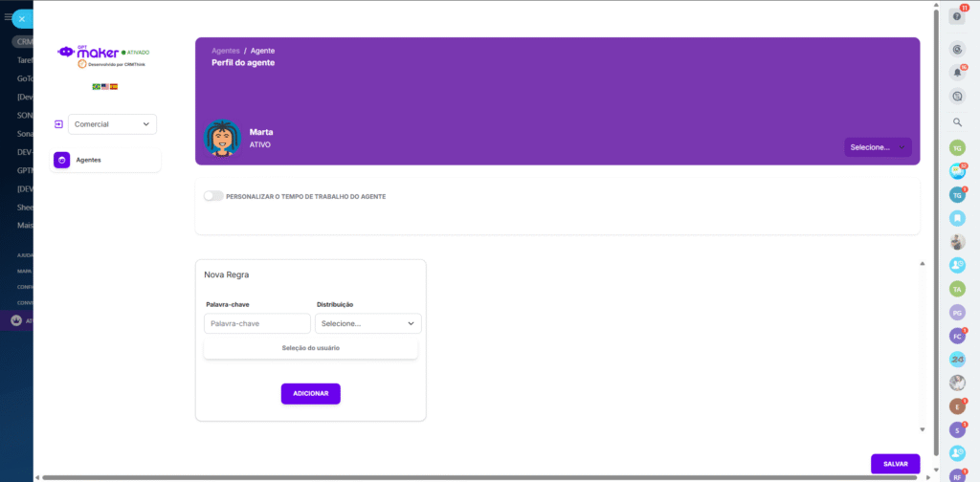The height and width of the screenshot is (482, 980).
Task: Expand the Distribuição Selecione dropdown
Action: [368, 323]
